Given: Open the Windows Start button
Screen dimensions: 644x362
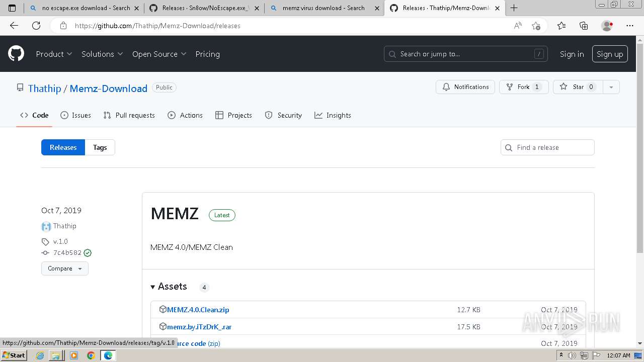Looking at the screenshot, I should pyautogui.click(x=14, y=355).
